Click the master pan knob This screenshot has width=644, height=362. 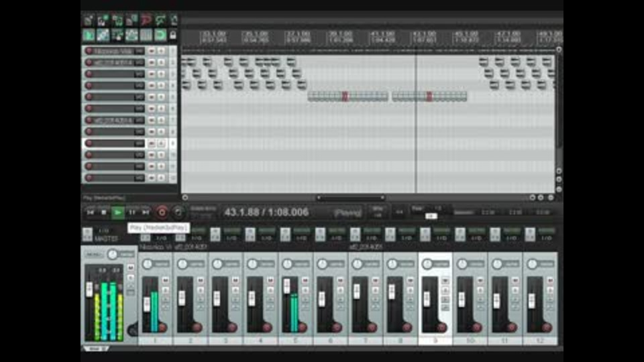click(x=112, y=255)
